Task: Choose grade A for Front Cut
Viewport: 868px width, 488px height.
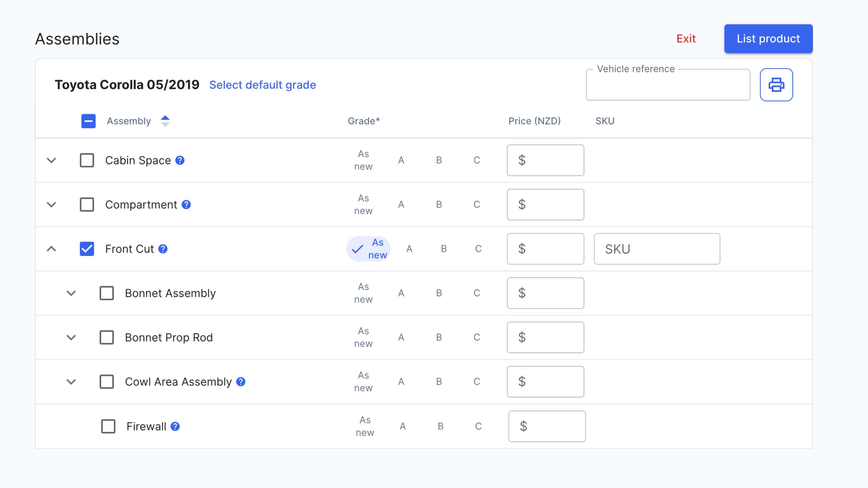Action: click(x=409, y=249)
